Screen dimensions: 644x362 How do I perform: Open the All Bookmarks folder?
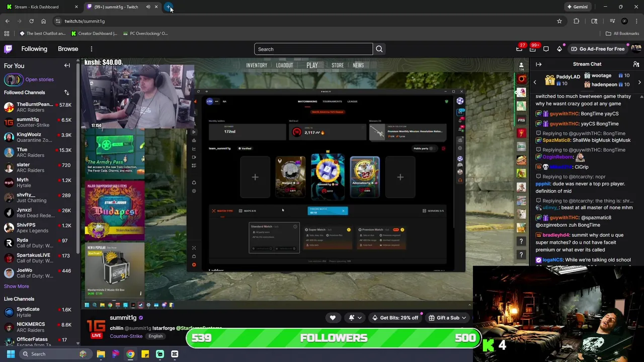pos(622,34)
